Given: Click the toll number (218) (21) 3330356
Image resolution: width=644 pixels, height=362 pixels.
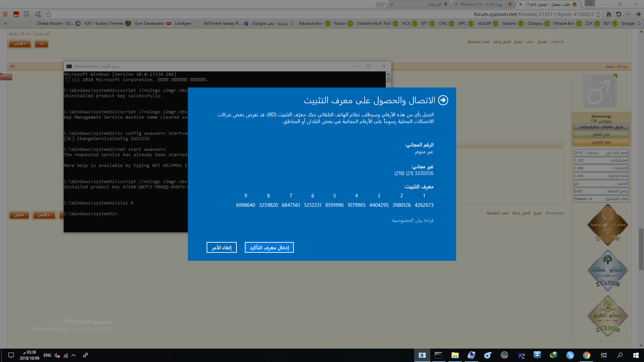Looking at the screenshot, I should [414, 173].
